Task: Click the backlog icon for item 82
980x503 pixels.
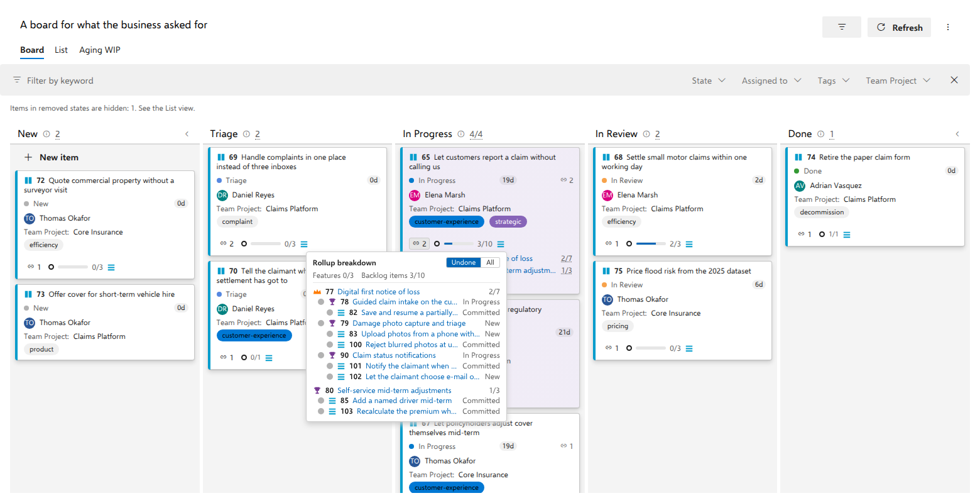Action: click(341, 312)
